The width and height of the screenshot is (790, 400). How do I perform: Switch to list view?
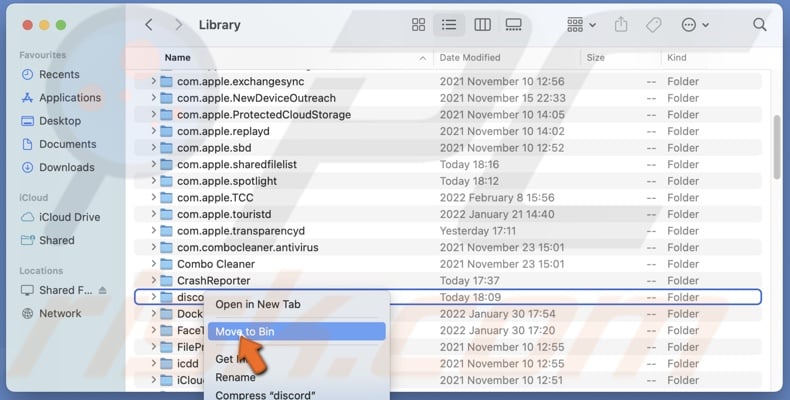449,25
